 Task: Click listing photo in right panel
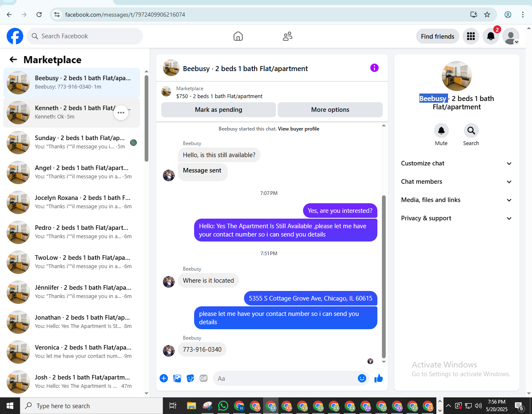point(457,76)
